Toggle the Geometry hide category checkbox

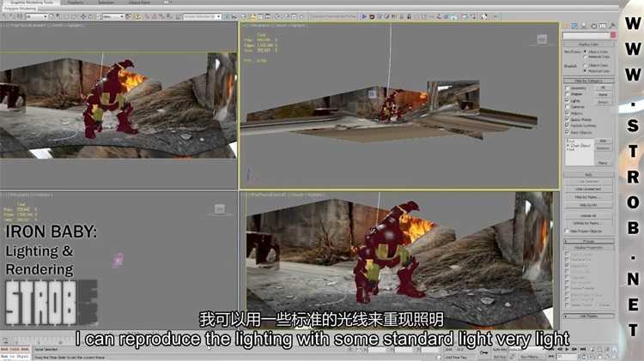[568, 88]
